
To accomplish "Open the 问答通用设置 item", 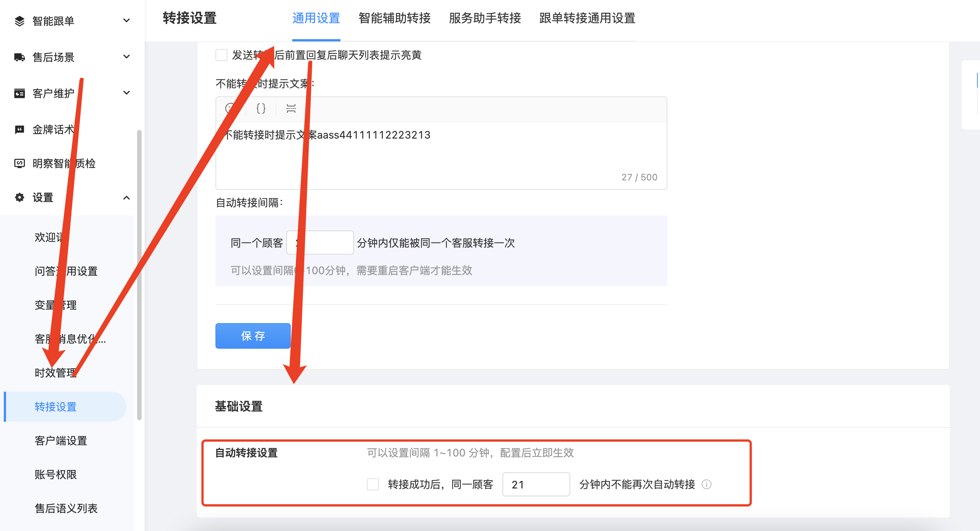I will point(66,271).
